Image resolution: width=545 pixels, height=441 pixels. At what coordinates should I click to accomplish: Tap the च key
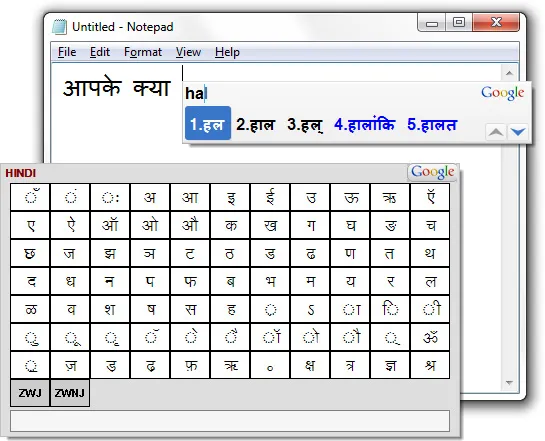pos(430,226)
